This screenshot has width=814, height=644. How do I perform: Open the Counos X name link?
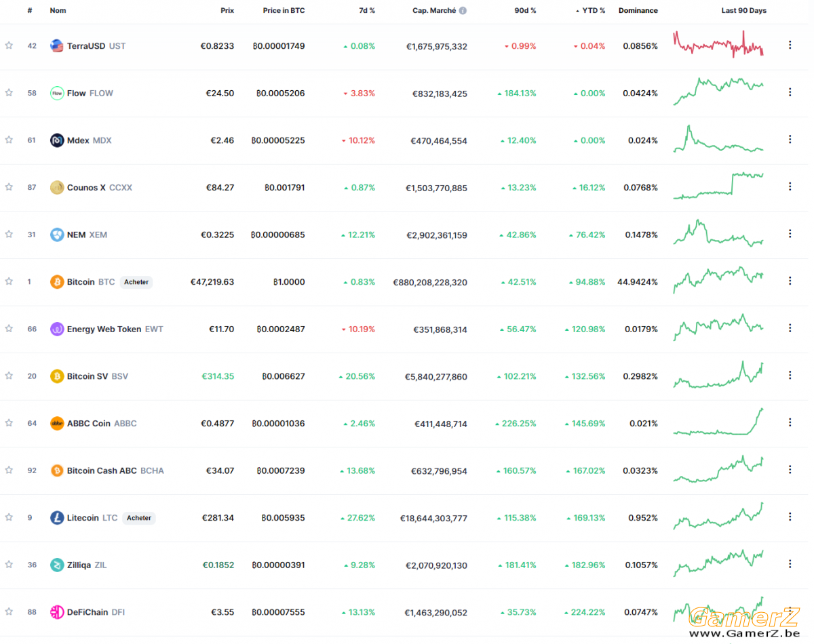point(86,188)
